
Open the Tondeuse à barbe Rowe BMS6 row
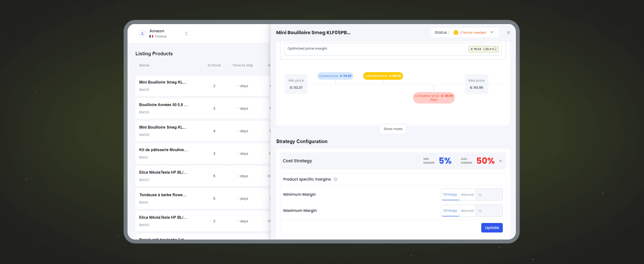(x=203, y=198)
